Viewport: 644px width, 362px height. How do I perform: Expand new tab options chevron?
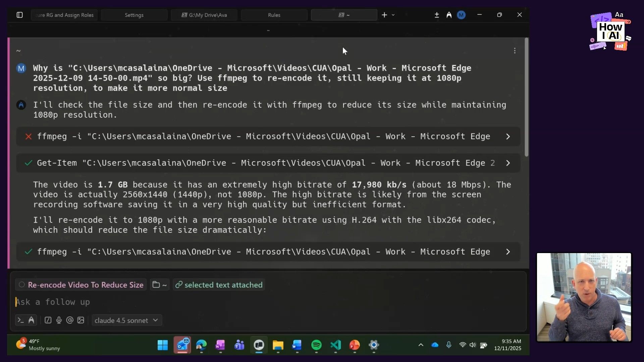pyautogui.click(x=393, y=15)
